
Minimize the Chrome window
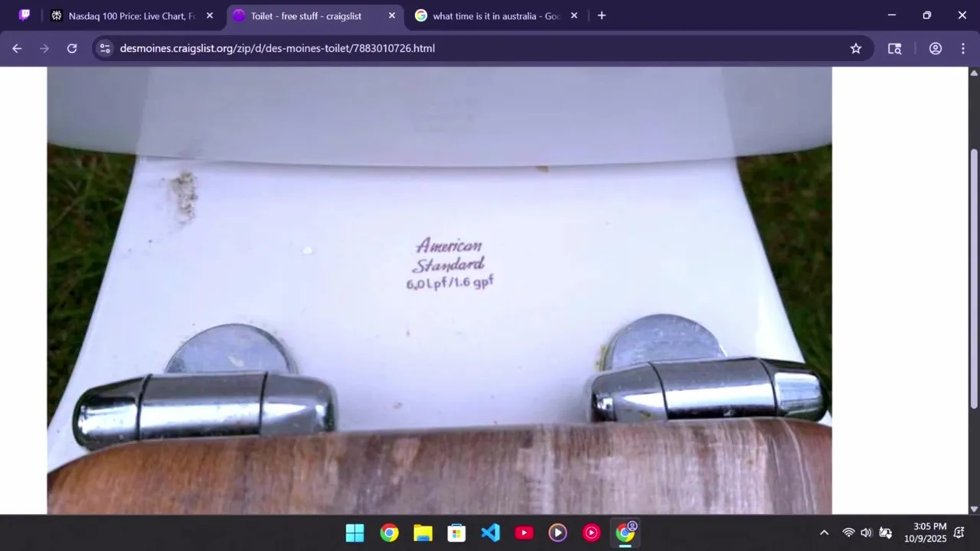coord(891,15)
